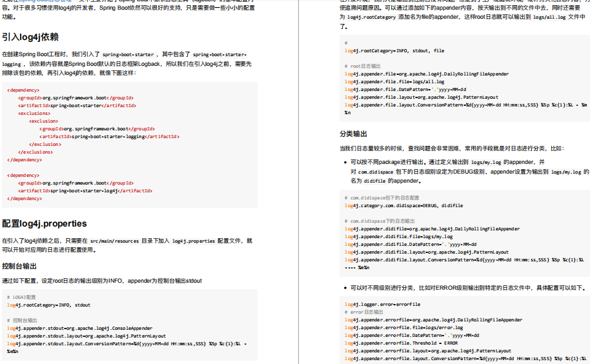Click the "# 控制台输出" comment line
The height and width of the screenshot is (364, 590).
(22, 320)
